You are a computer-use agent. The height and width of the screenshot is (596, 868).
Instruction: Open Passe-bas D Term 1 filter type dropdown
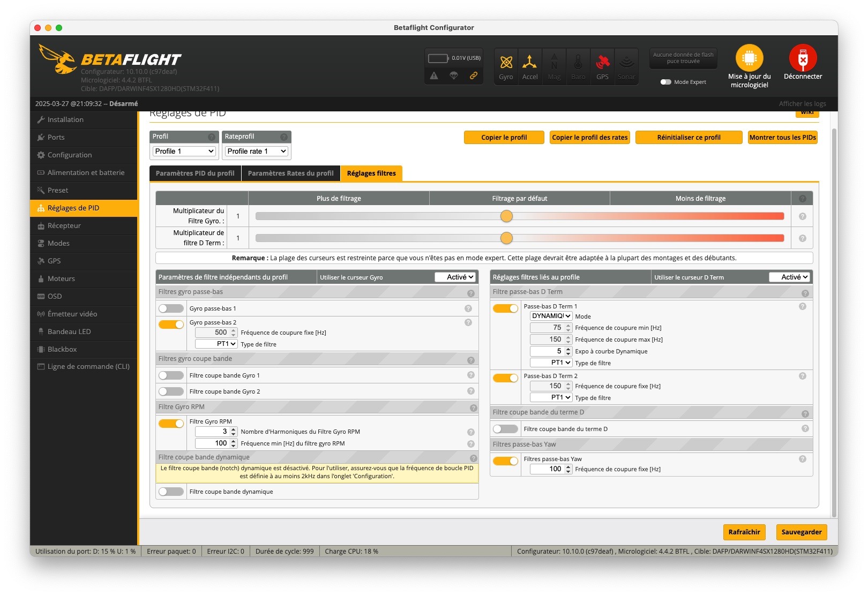click(551, 363)
